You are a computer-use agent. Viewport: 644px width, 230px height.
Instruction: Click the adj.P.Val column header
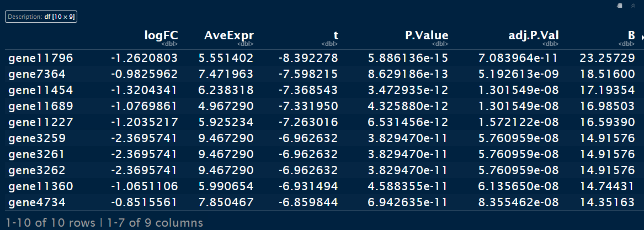click(x=534, y=36)
